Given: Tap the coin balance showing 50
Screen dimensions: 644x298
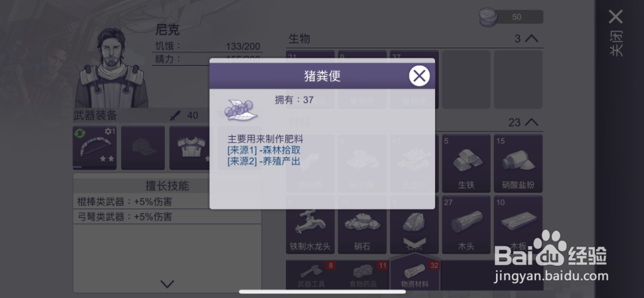Looking at the screenshot, I should pyautogui.click(x=511, y=17).
